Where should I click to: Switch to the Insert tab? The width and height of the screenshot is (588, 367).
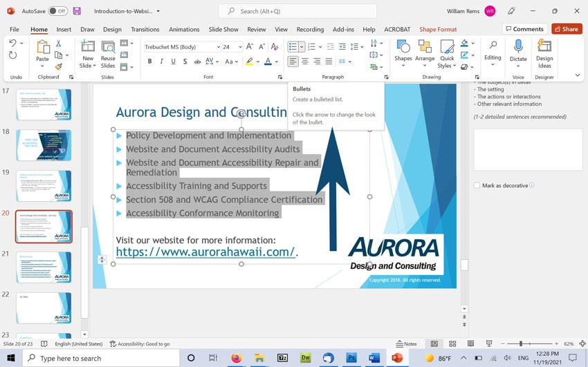pos(64,29)
